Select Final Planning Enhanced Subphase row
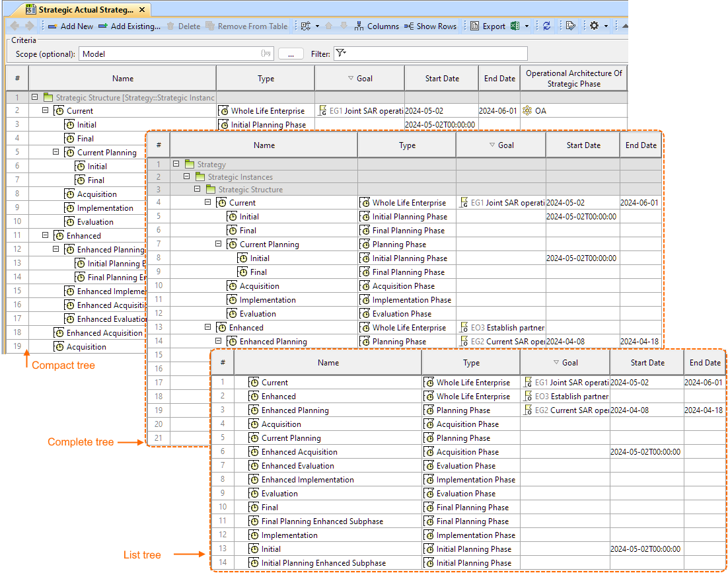Image resolution: width=728 pixels, height=573 pixels. 322,521
